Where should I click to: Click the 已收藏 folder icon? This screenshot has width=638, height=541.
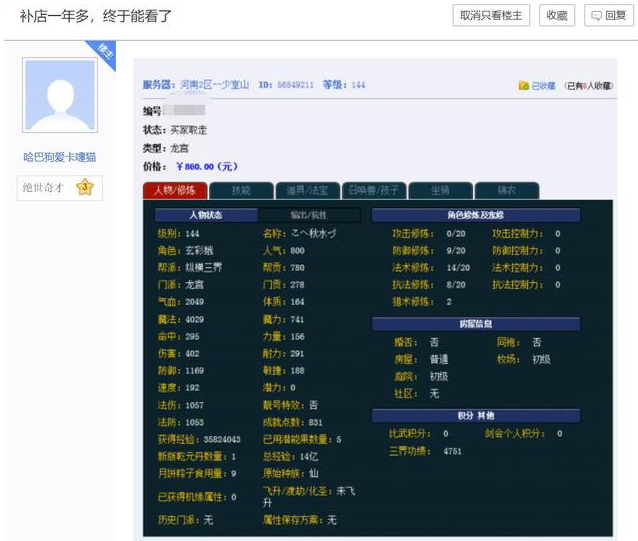pos(524,85)
